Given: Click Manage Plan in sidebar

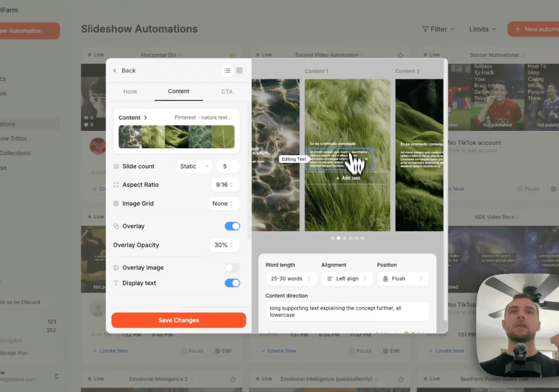Looking at the screenshot, I should click(14, 353).
